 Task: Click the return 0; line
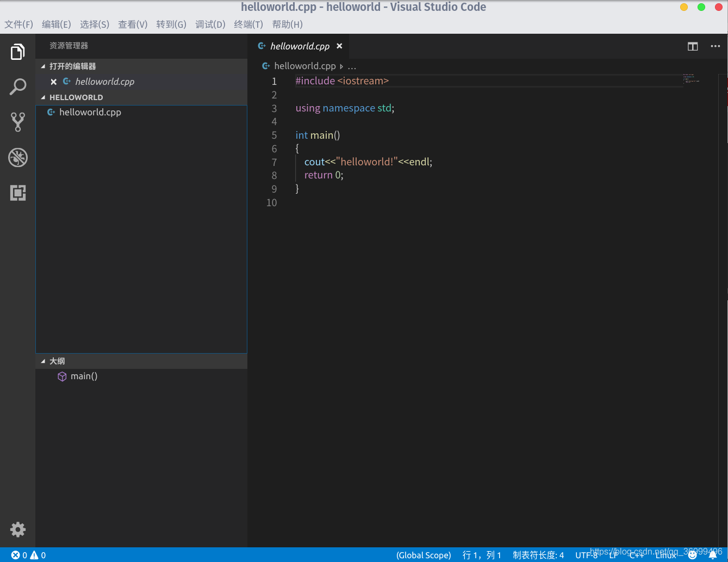click(x=323, y=175)
